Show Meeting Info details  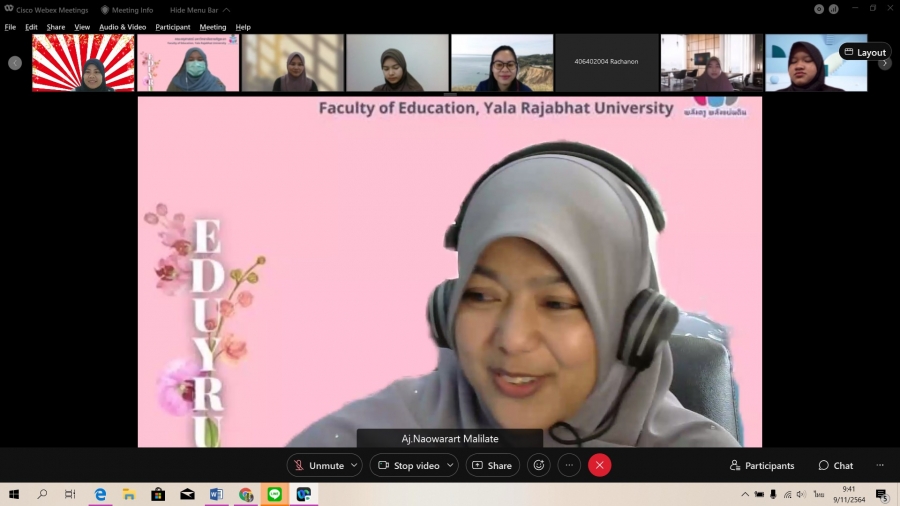[127, 10]
